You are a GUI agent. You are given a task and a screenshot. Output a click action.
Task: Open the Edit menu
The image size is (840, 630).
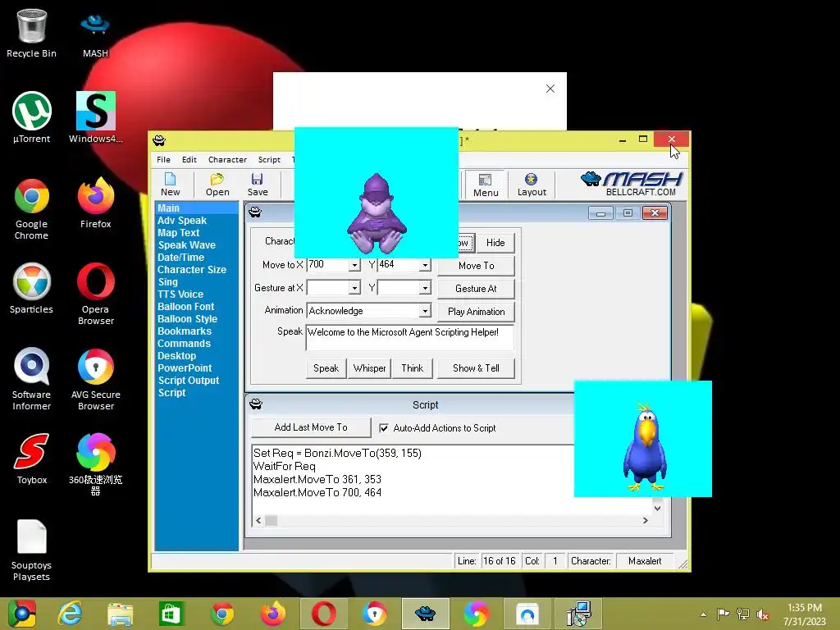click(x=189, y=160)
